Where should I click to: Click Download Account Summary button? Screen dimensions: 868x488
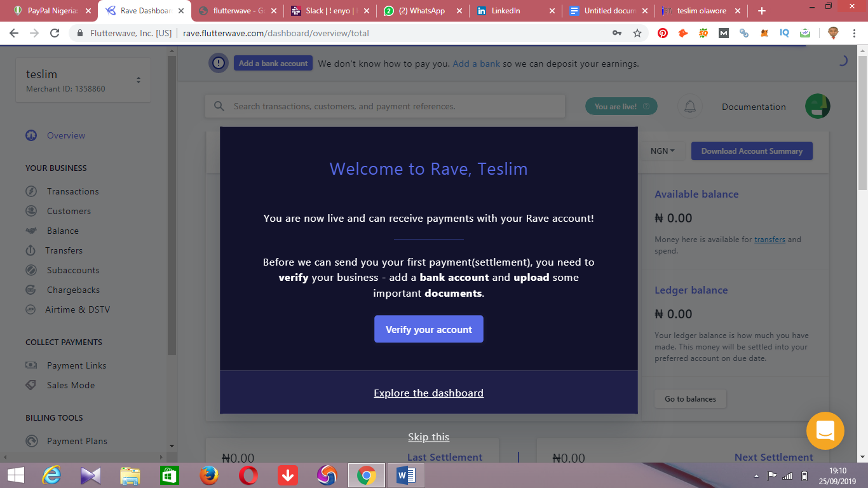click(x=752, y=151)
